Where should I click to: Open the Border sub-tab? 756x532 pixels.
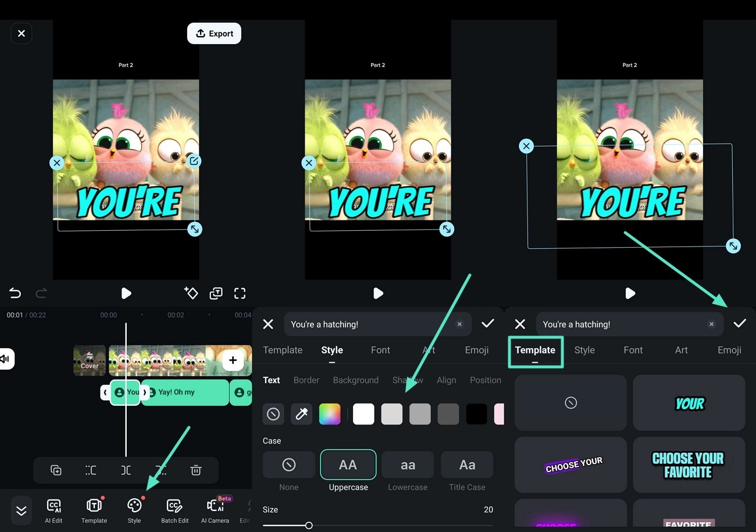click(306, 380)
